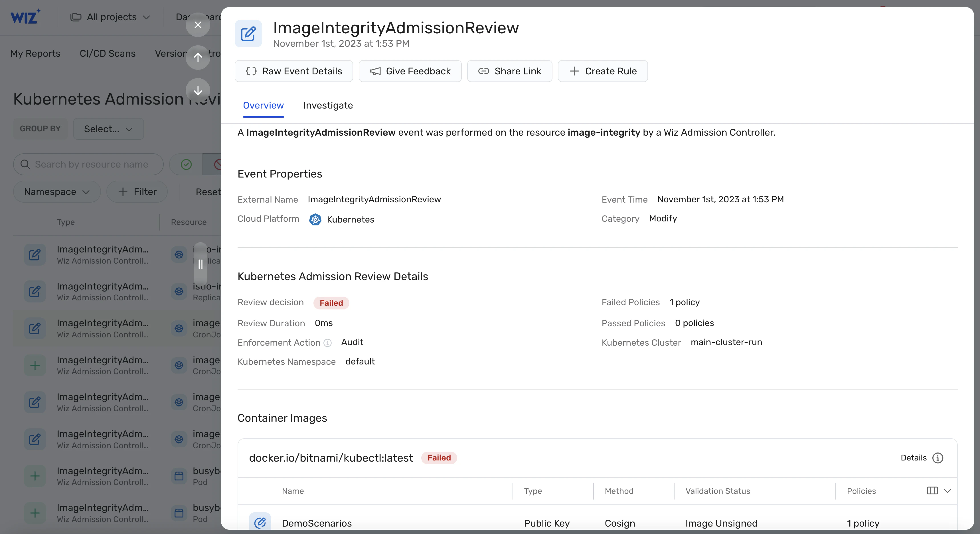Click the ImageIntegrityAdmissionReview header edit icon
The image size is (980, 534).
[x=248, y=33]
